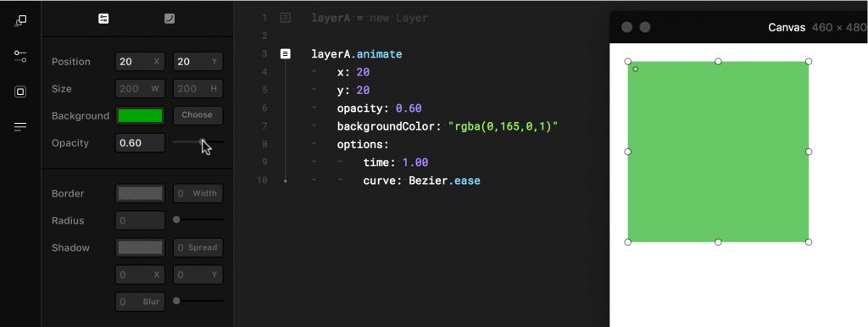Click the Size width field
868x327 pixels.
tap(140, 89)
